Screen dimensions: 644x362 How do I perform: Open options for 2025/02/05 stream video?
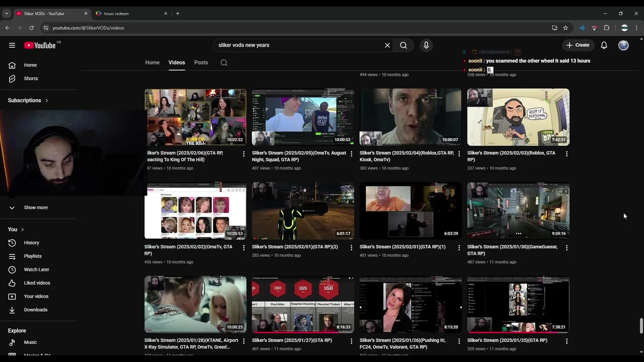click(x=352, y=154)
